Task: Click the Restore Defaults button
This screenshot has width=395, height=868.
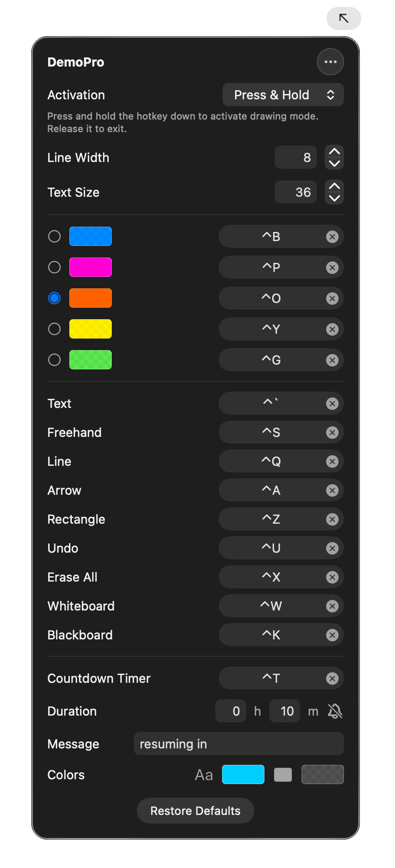Action: [x=195, y=811]
